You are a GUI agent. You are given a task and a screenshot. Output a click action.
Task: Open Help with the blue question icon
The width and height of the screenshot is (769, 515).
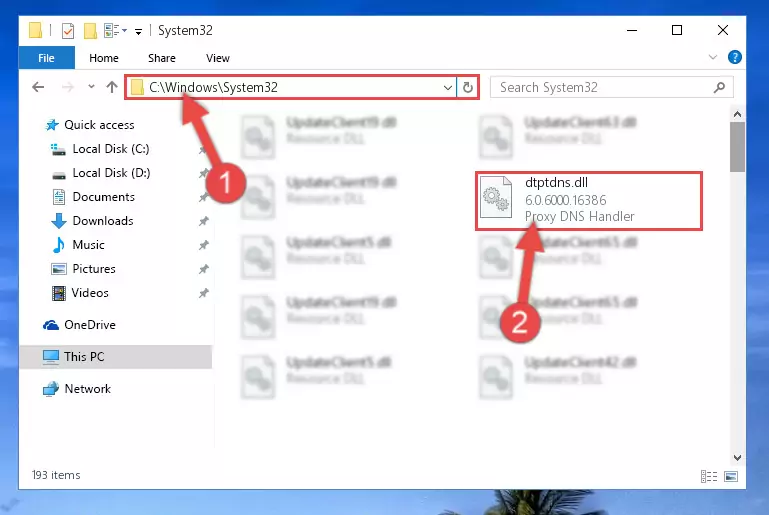734,57
